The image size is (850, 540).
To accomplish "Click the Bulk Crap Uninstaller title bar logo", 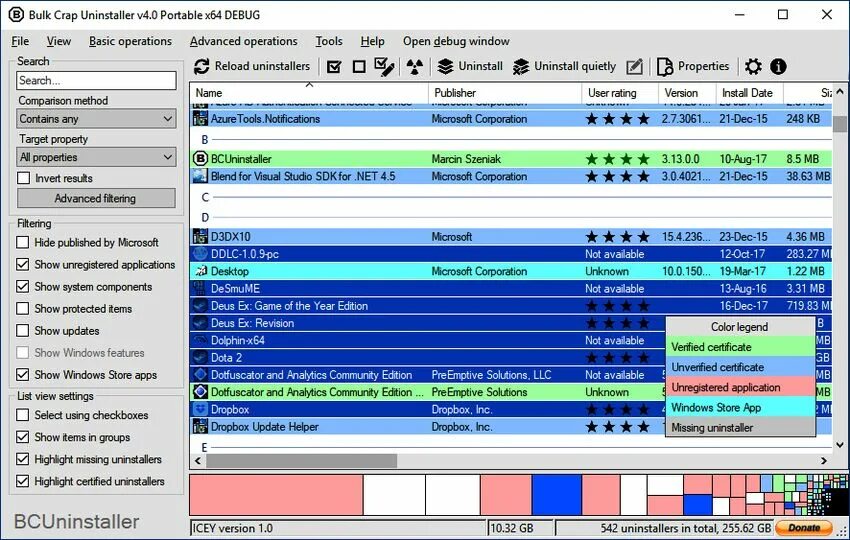I will 16,15.
